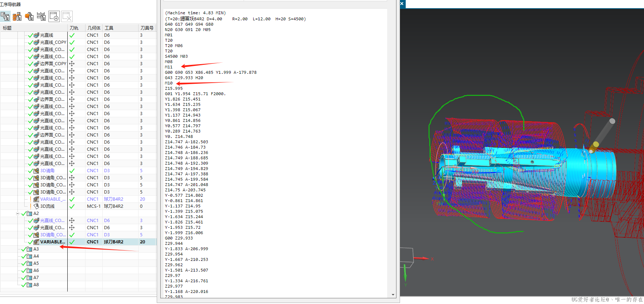Viewport: 644px width, 304px height.
Task: Select the A7 program group
Action: (36, 278)
